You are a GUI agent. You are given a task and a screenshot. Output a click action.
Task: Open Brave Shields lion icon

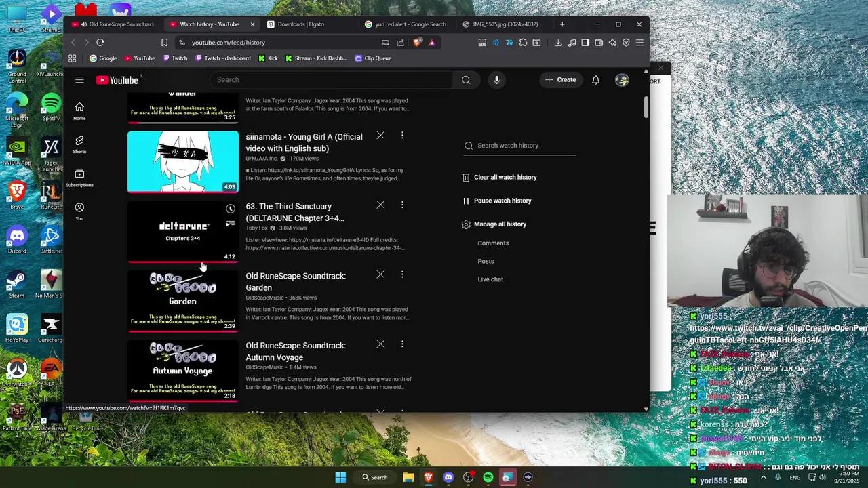pyautogui.click(x=418, y=42)
